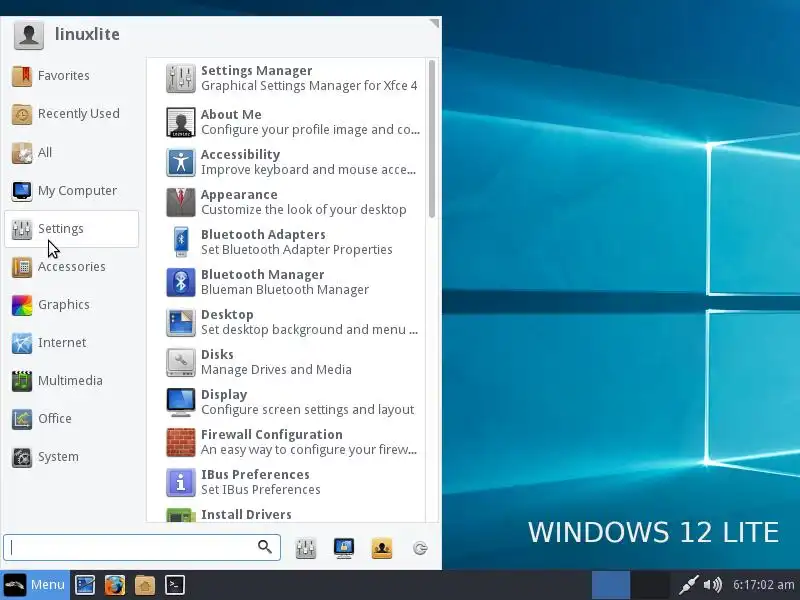Click the application list scrollbar

(432, 139)
